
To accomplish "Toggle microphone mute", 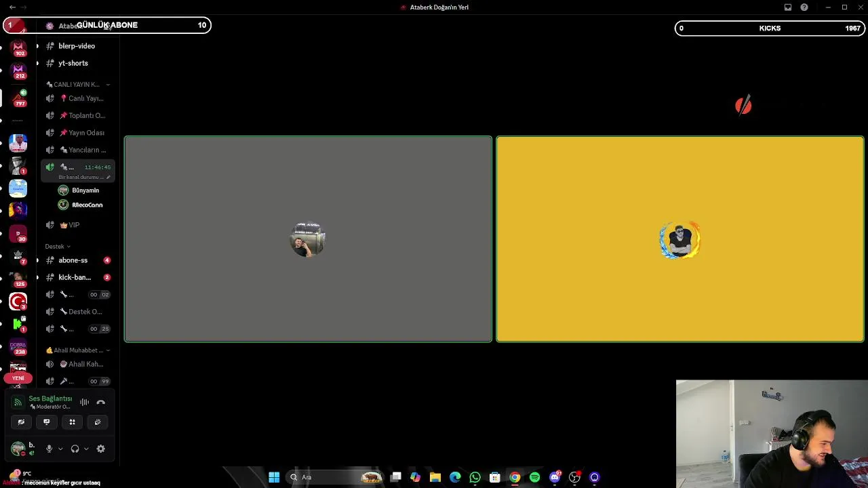I will pyautogui.click(x=49, y=449).
